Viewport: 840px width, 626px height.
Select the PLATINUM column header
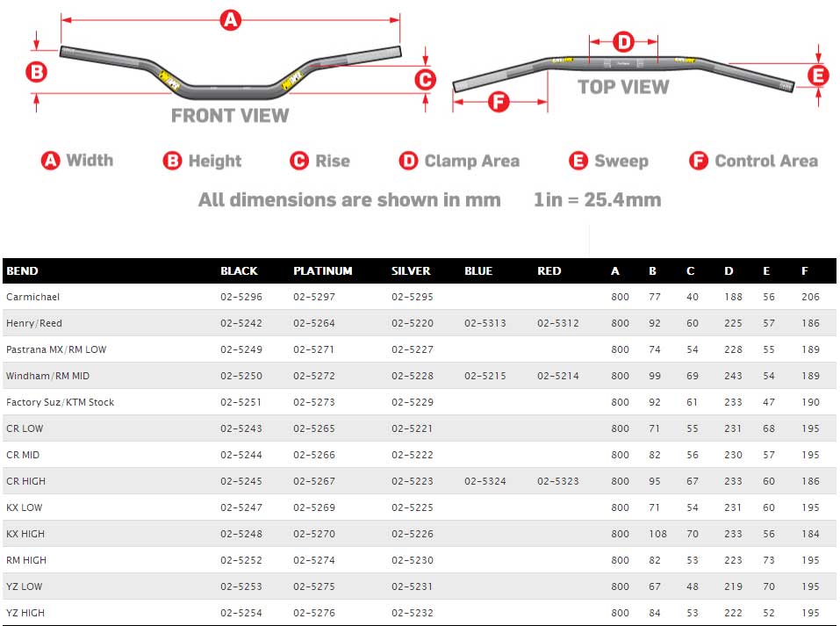[322, 271]
